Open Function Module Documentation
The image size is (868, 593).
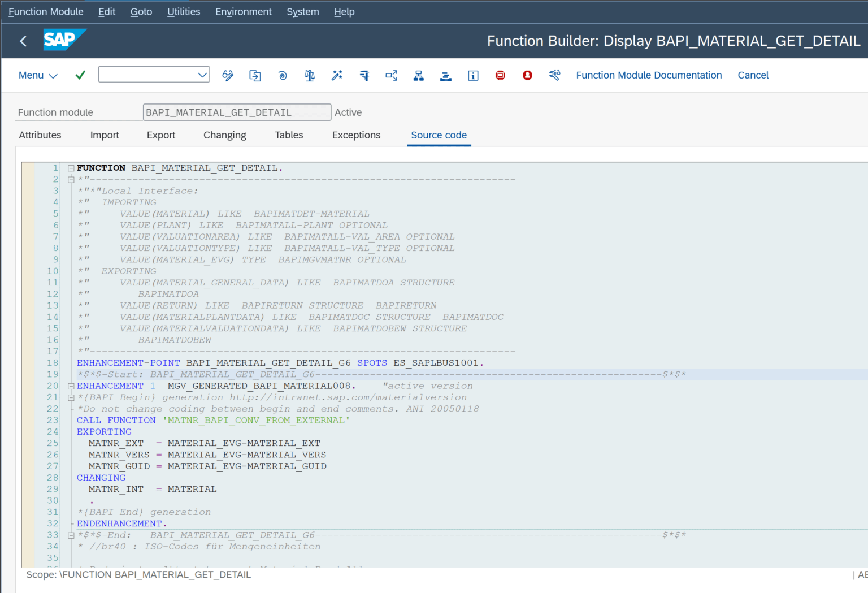[x=649, y=75]
